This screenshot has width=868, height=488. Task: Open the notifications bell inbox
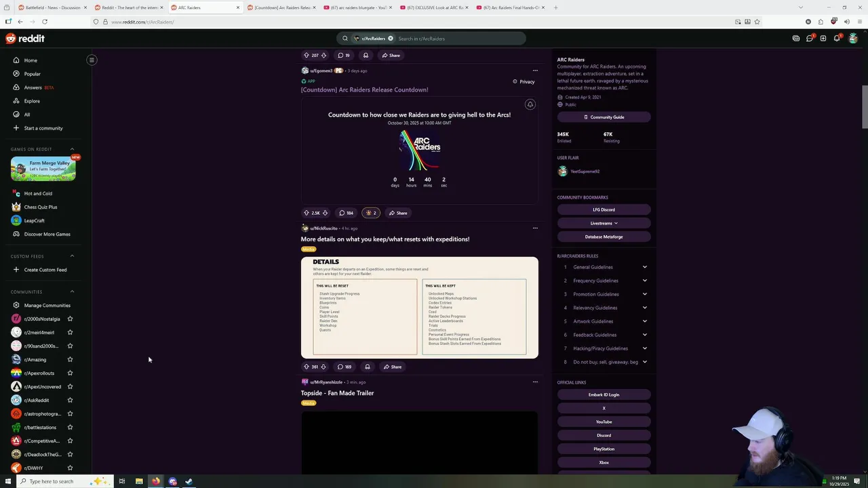837,39
